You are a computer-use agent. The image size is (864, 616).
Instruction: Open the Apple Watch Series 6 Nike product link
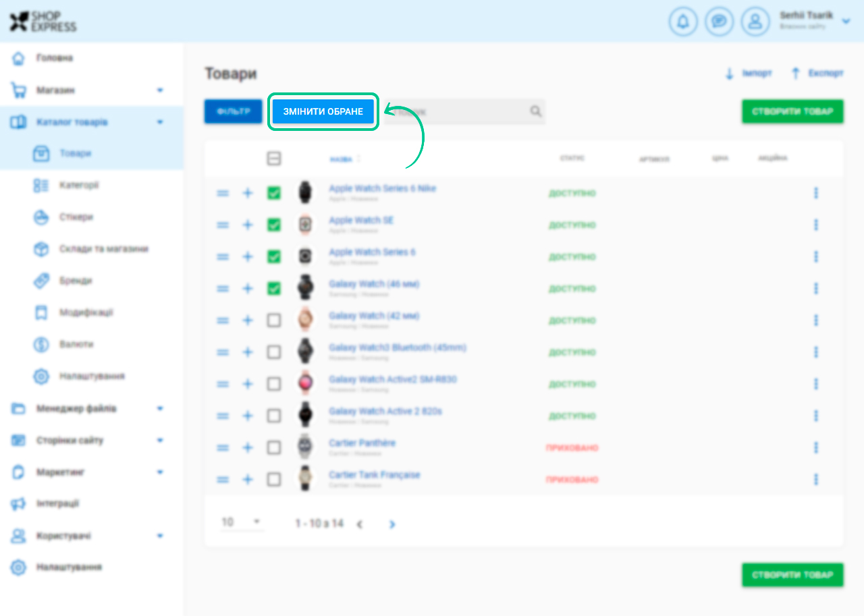pyautogui.click(x=383, y=188)
